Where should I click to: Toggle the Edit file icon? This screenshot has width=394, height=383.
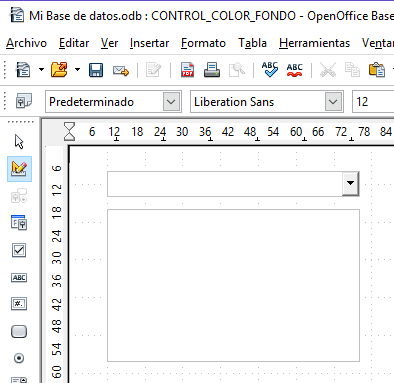[x=153, y=70]
